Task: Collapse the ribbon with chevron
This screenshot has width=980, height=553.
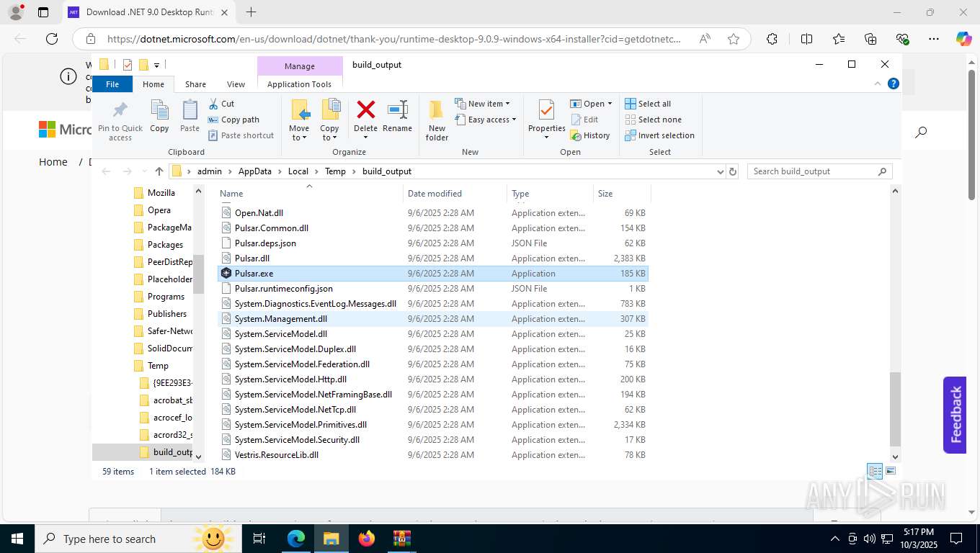Action: coord(878,84)
